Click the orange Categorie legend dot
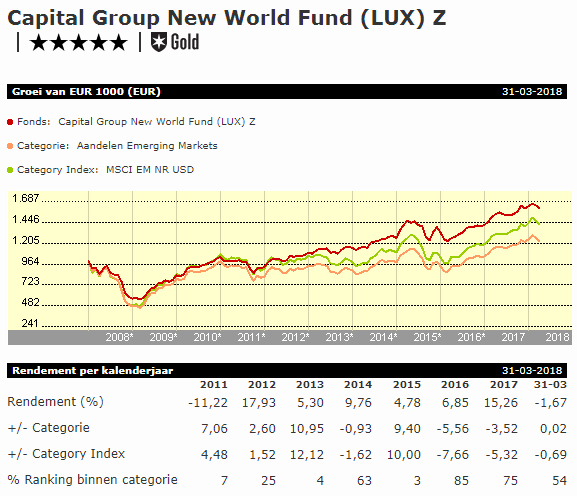This screenshot has height=496, width=577. coord(10,146)
